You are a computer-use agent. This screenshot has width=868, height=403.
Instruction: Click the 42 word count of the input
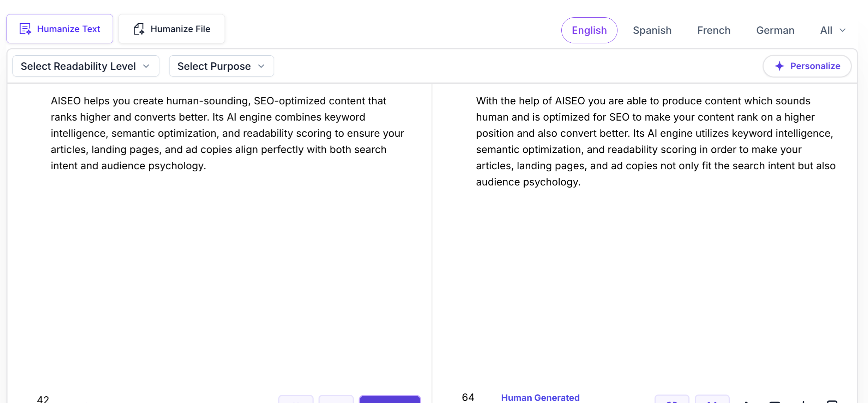pyautogui.click(x=43, y=399)
